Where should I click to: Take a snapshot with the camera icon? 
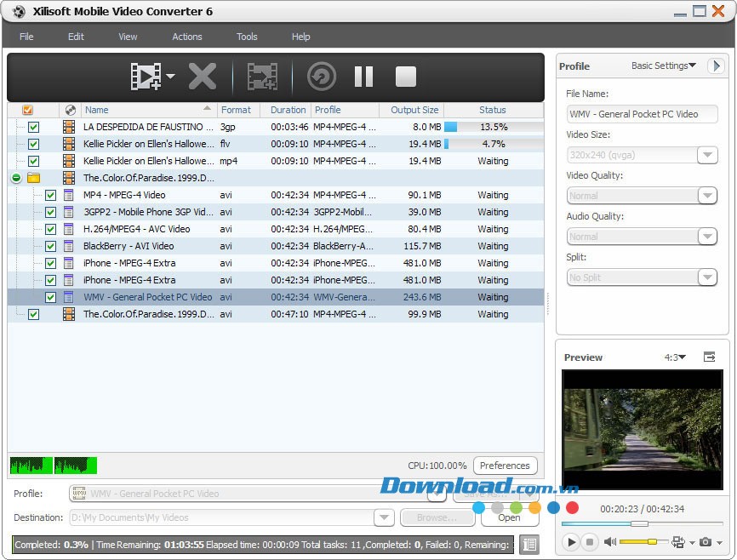coord(707,542)
